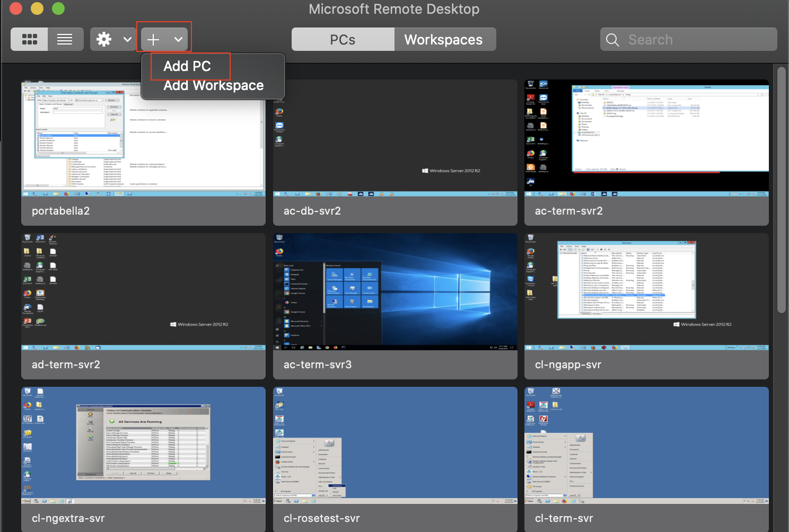This screenshot has width=789, height=532.
Task: Select the cl-ngextra-svr label
Action: click(68, 518)
